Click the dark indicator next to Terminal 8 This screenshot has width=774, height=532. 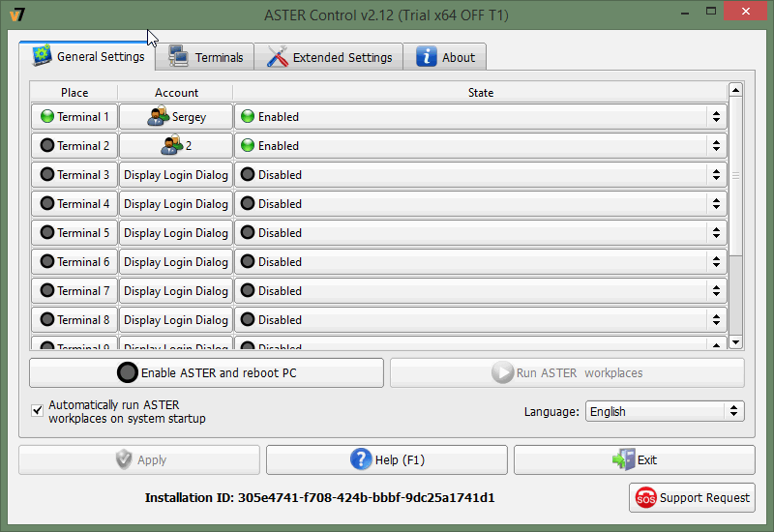point(46,320)
